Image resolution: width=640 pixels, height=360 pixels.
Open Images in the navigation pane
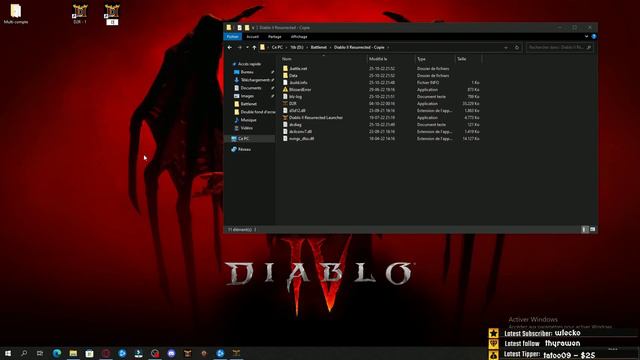(247, 96)
